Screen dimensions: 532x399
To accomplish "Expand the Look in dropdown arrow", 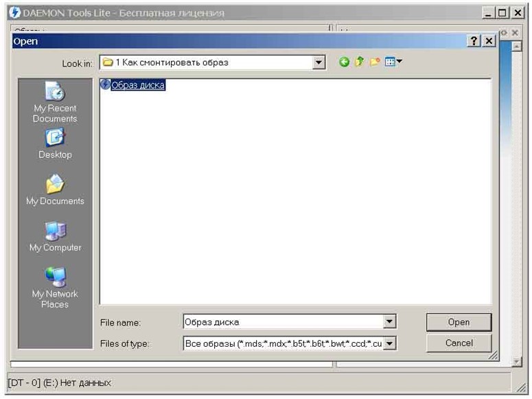I will pyautogui.click(x=319, y=62).
